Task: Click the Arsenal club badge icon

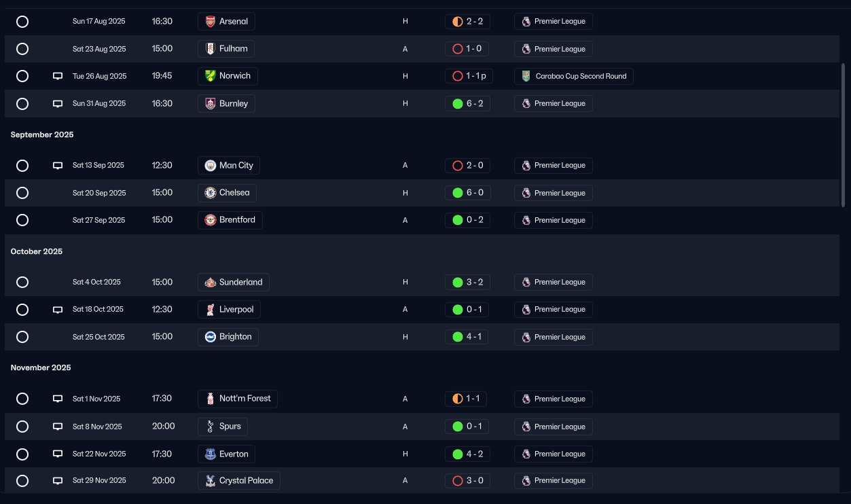Action: click(211, 22)
